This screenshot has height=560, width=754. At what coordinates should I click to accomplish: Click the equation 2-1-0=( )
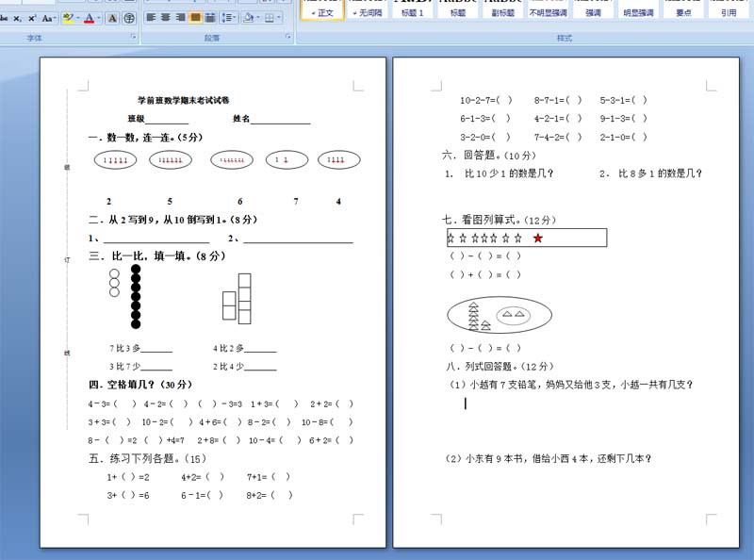point(623,137)
